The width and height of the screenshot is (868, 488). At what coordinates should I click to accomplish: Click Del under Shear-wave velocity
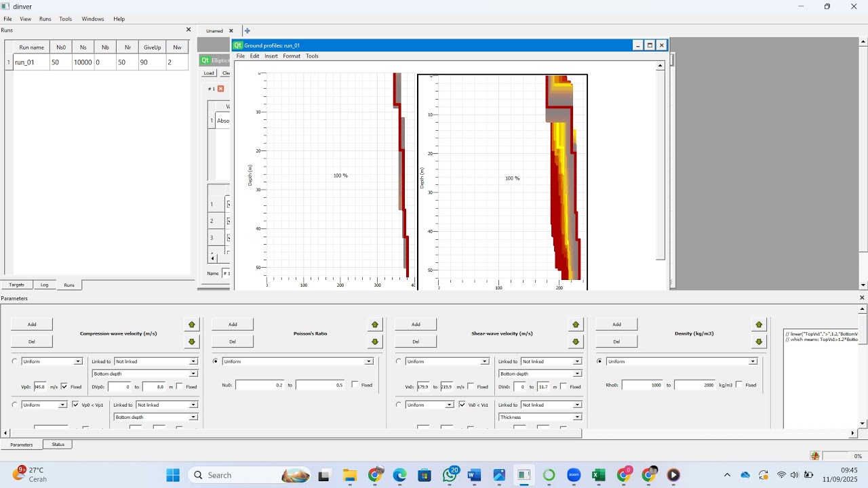click(416, 342)
